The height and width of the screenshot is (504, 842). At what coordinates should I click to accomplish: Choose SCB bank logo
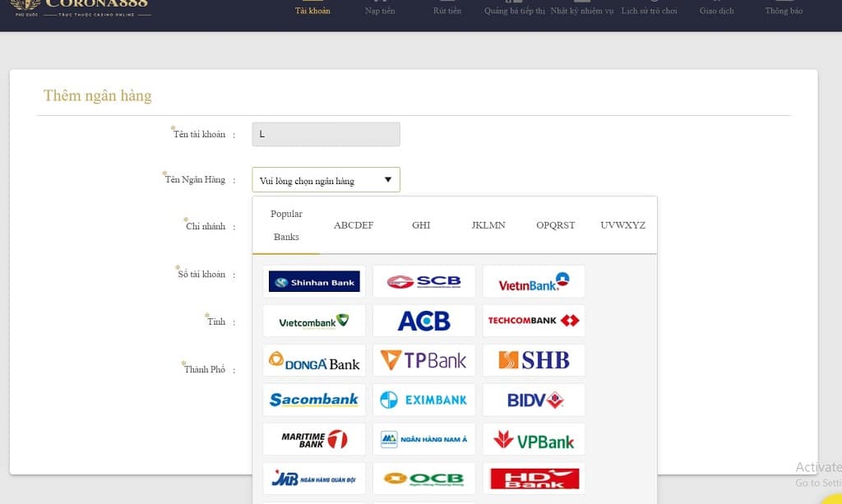(423, 281)
